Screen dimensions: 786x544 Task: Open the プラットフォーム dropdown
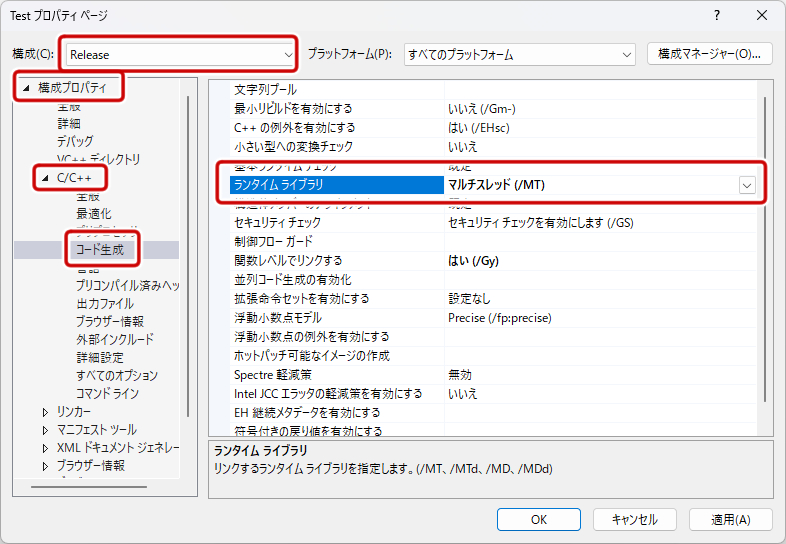(x=520, y=54)
